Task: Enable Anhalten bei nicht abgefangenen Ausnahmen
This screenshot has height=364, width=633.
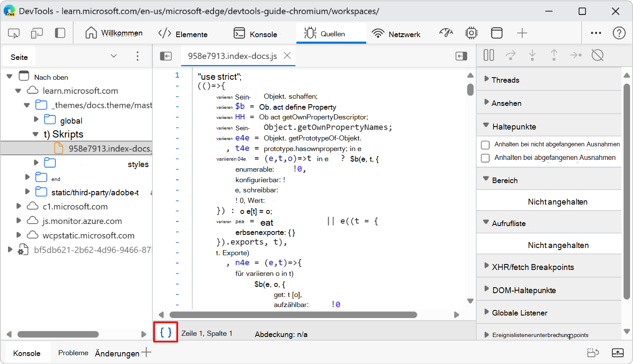Action: point(485,145)
